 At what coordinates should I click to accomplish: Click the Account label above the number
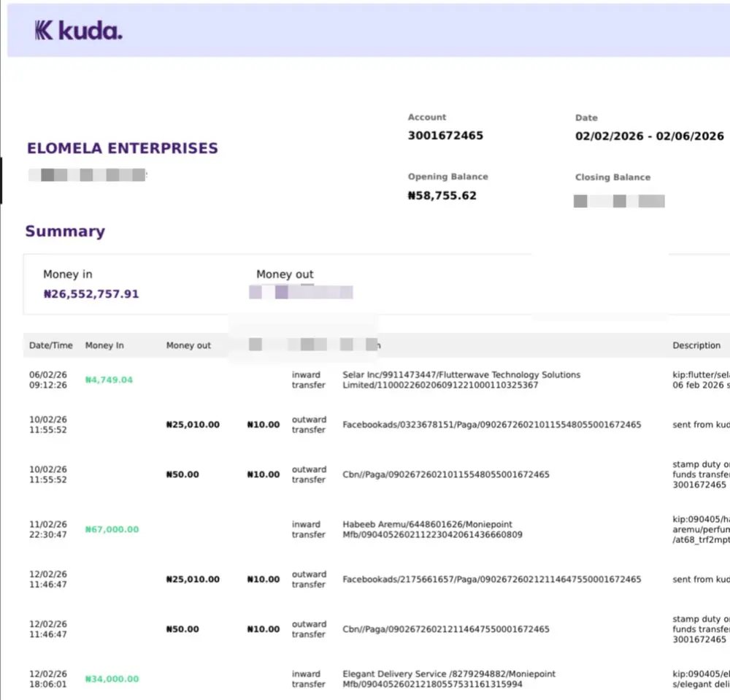tap(427, 118)
